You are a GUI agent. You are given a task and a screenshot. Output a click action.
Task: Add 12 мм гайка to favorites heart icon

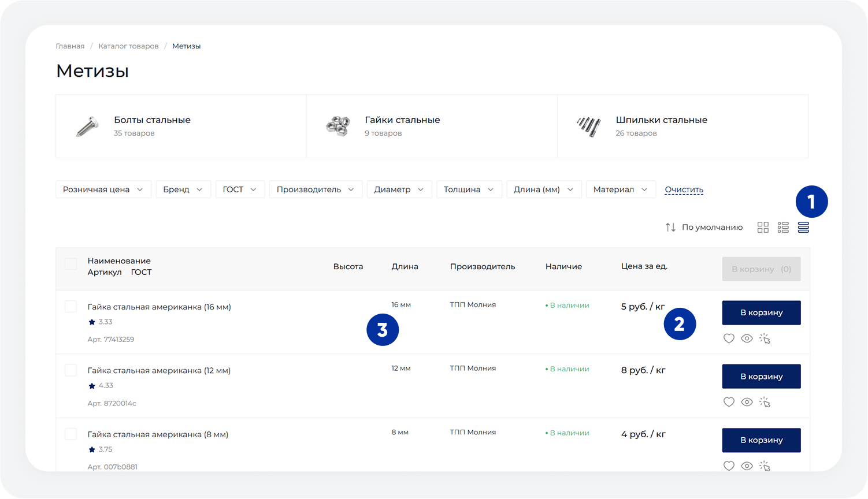[x=729, y=402]
